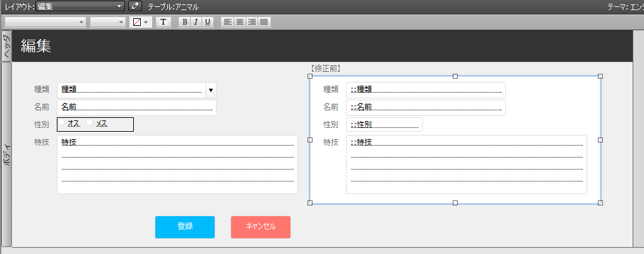This screenshot has height=254, width=644.
Task: Click the bottom-right selection handle
Action: [x=600, y=203]
